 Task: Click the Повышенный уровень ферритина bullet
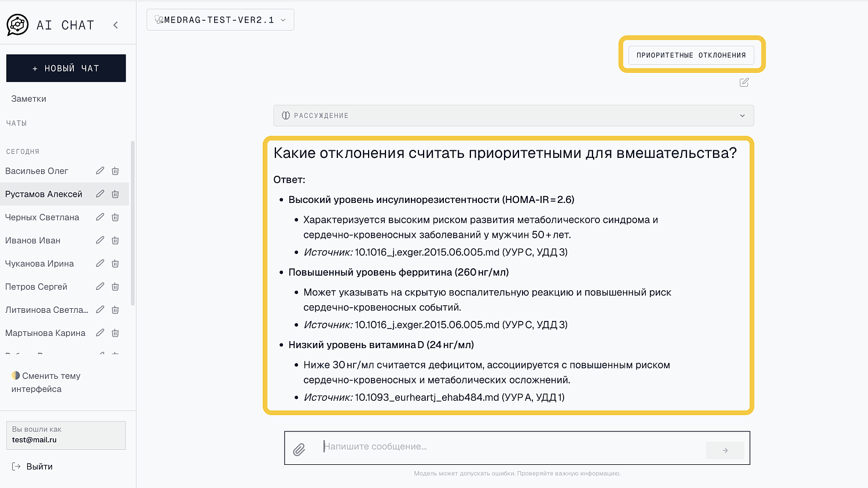[399, 272]
